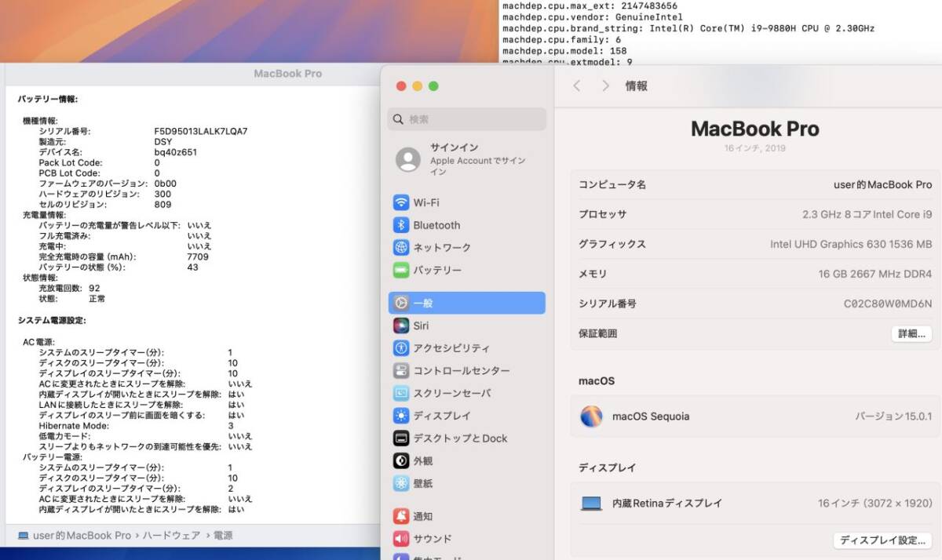Screen dimensions: 942x560
Task: Click the スクリーンセーバ icon
Action: click(x=401, y=393)
